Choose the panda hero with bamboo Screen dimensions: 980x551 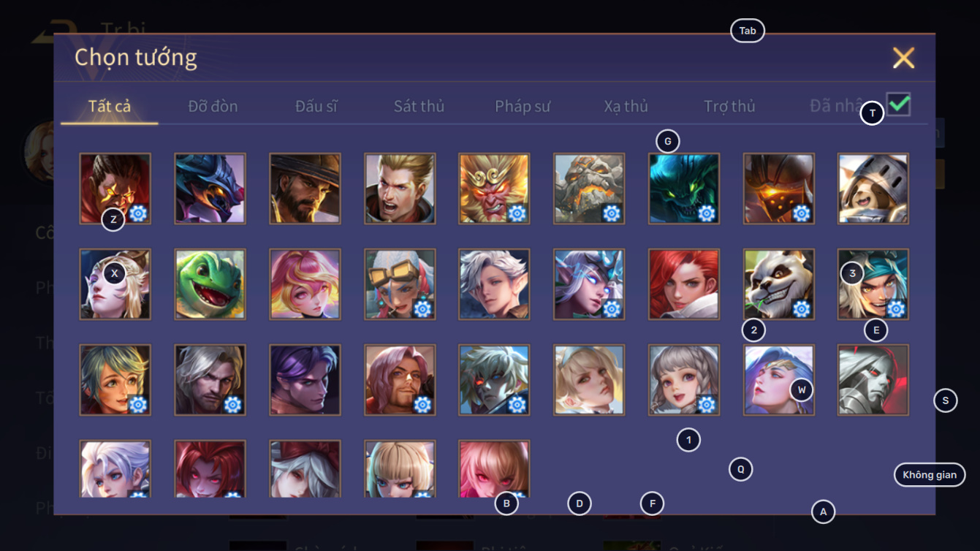[778, 284]
